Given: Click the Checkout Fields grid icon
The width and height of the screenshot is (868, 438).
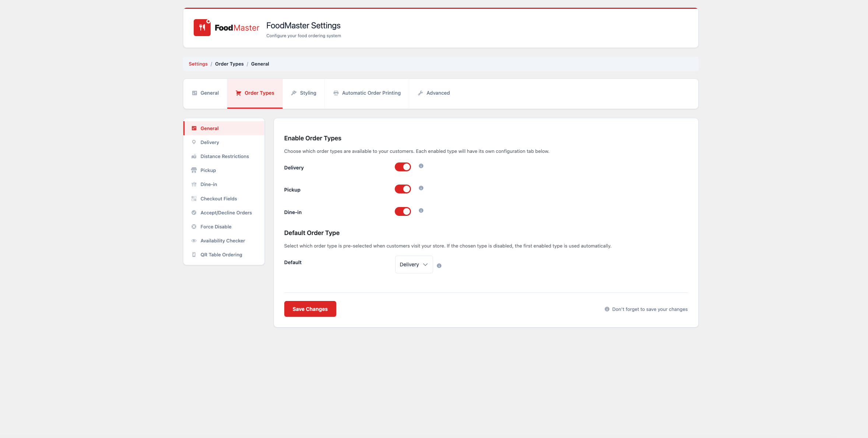Looking at the screenshot, I should pyautogui.click(x=194, y=199).
